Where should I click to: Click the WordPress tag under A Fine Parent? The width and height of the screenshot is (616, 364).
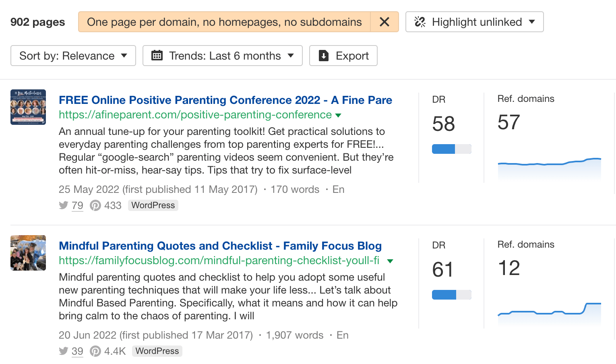[153, 205]
